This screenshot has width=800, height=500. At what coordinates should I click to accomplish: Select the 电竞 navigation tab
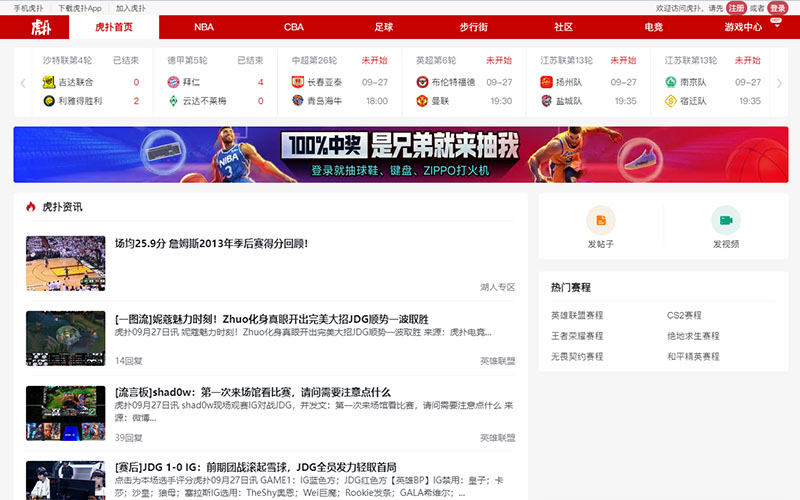tap(653, 27)
